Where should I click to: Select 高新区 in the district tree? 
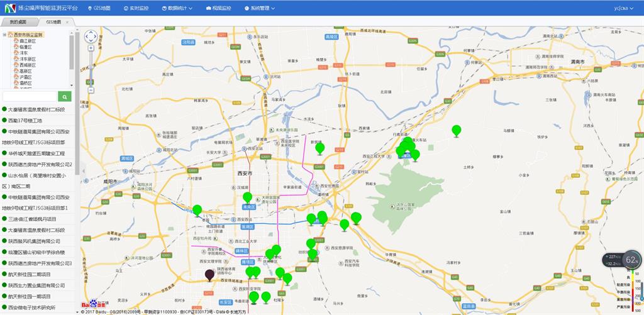(x=25, y=70)
